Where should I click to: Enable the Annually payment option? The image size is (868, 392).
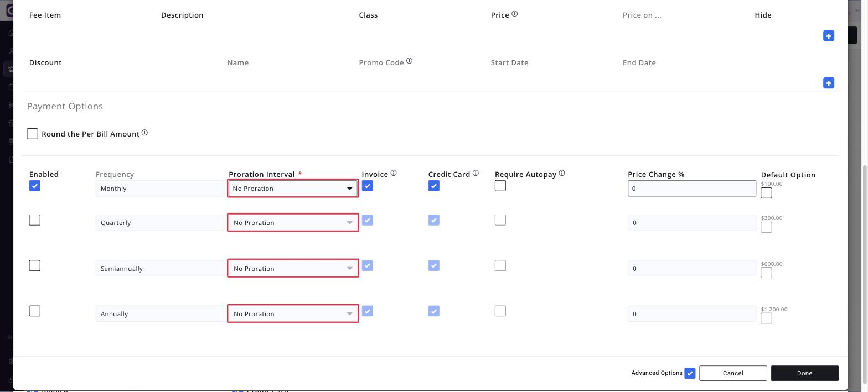click(35, 311)
